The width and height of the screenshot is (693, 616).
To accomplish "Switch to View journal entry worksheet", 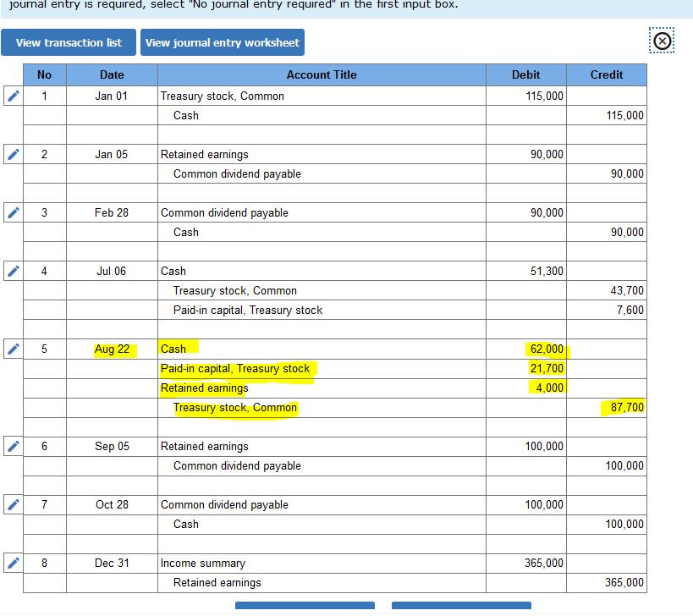I will click(x=222, y=42).
